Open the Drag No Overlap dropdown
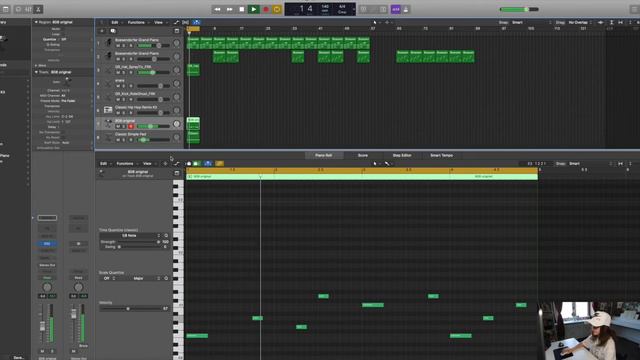Image resolution: width=640 pixels, height=360 pixels. 580,22
